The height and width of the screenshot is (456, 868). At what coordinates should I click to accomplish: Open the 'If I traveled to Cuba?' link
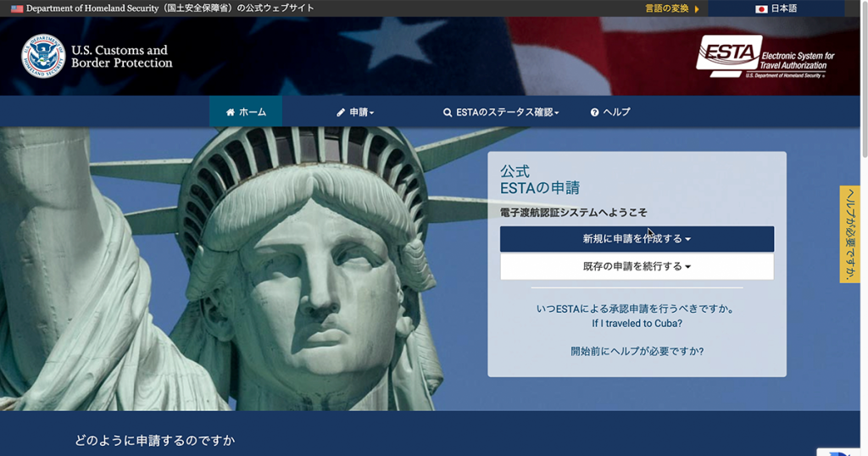pos(637,324)
